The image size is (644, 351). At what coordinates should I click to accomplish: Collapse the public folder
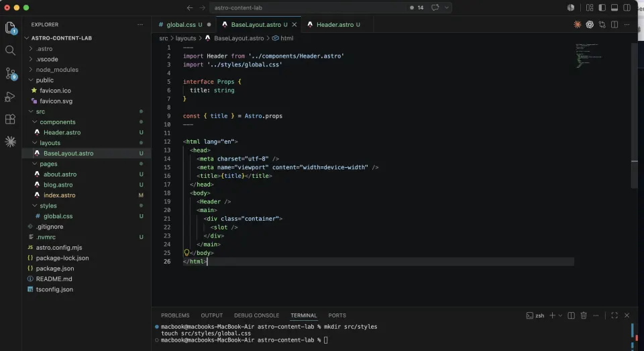(x=87, y=80)
